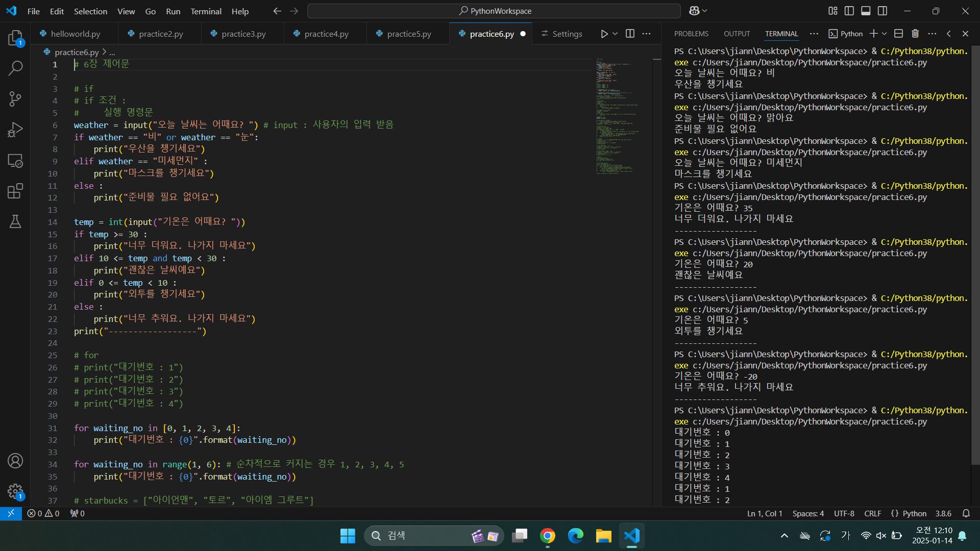
Task: Toggle the secondary side bar layout
Action: [x=883, y=11]
